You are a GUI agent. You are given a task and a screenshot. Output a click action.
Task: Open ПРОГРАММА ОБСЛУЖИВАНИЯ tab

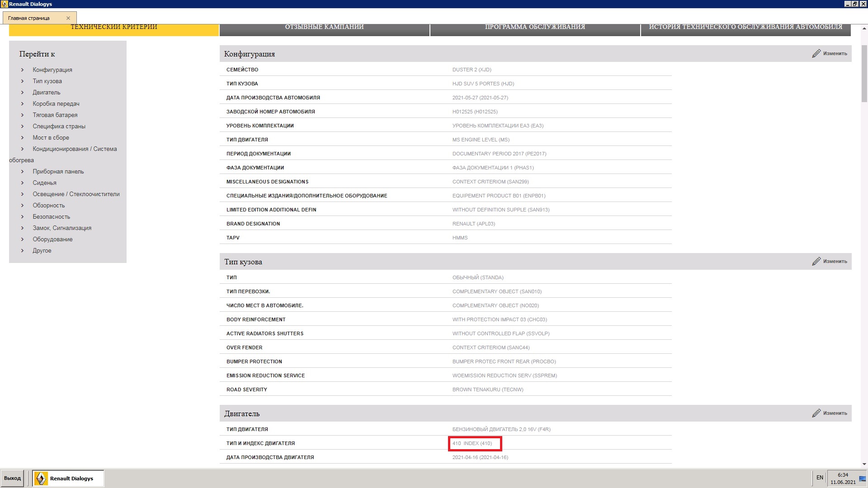tap(535, 29)
